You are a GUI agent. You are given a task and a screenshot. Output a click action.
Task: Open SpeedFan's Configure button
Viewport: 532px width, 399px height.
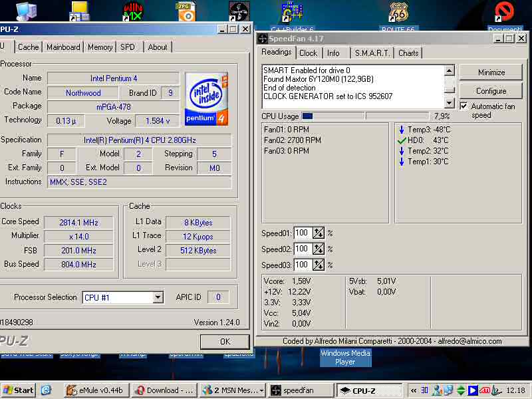[491, 91]
